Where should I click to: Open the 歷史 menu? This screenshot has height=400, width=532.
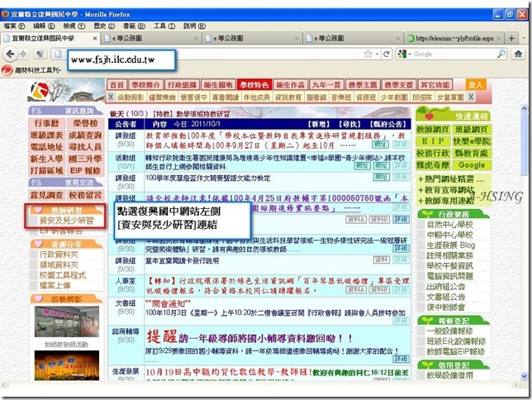[104, 26]
